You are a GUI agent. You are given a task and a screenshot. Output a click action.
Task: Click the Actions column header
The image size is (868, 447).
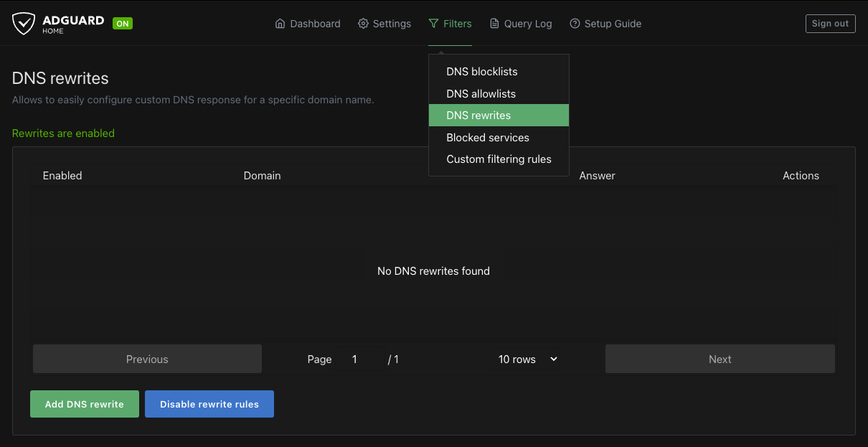point(801,176)
